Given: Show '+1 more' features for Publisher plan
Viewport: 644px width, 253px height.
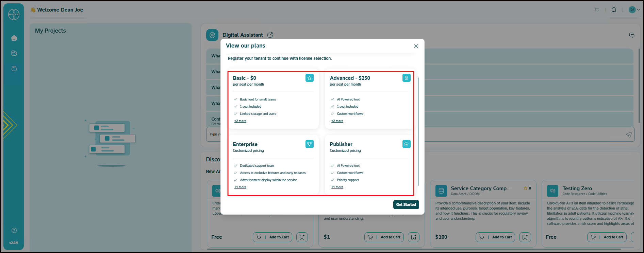Looking at the screenshot, I should point(337,187).
